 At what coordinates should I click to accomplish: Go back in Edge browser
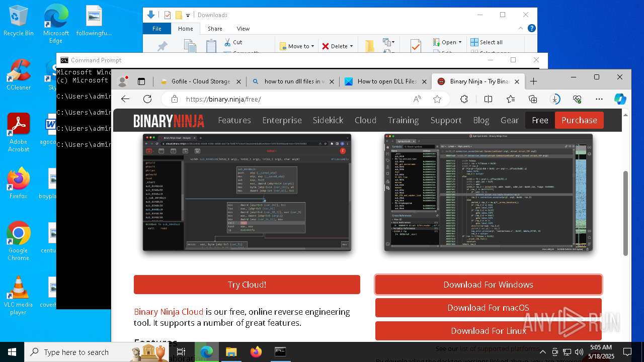tap(125, 99)
